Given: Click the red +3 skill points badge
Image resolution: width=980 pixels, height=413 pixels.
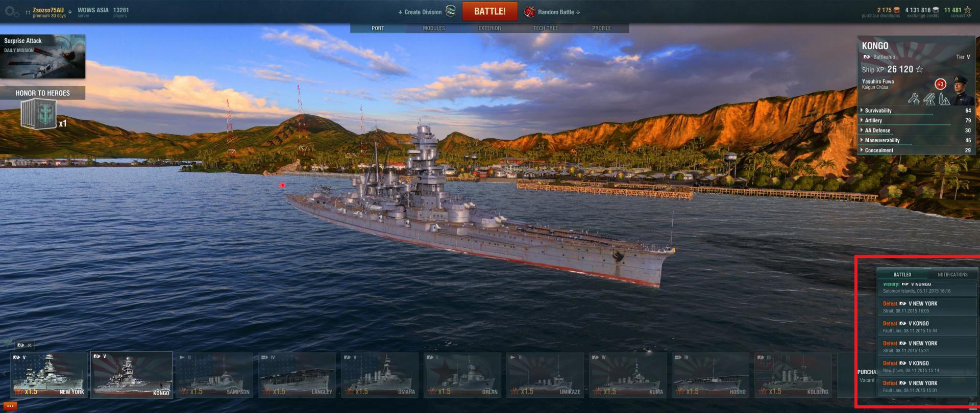Looking at the screenshot, I should [940, 84].
